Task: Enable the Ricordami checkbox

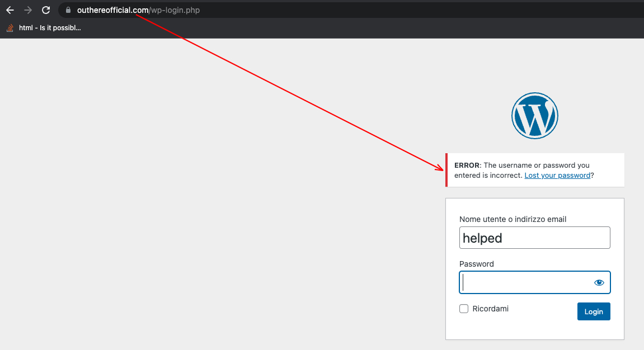Action: [464, 309]
